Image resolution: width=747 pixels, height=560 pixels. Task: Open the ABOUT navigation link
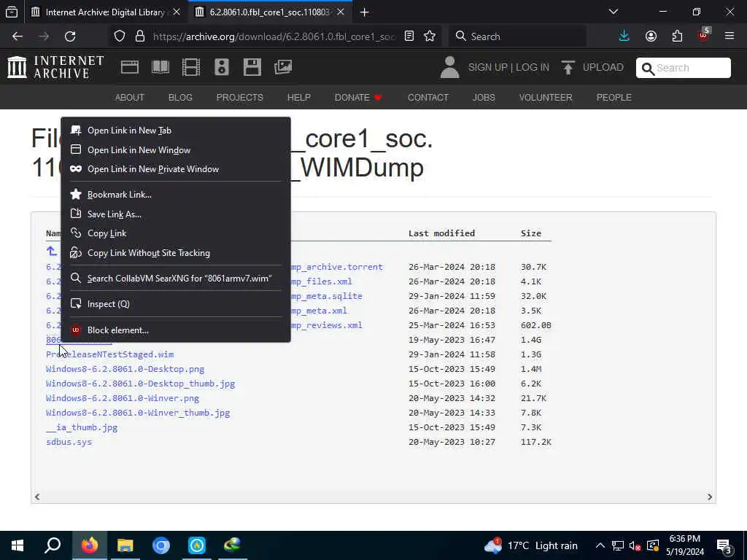click(x=130, y=98)
